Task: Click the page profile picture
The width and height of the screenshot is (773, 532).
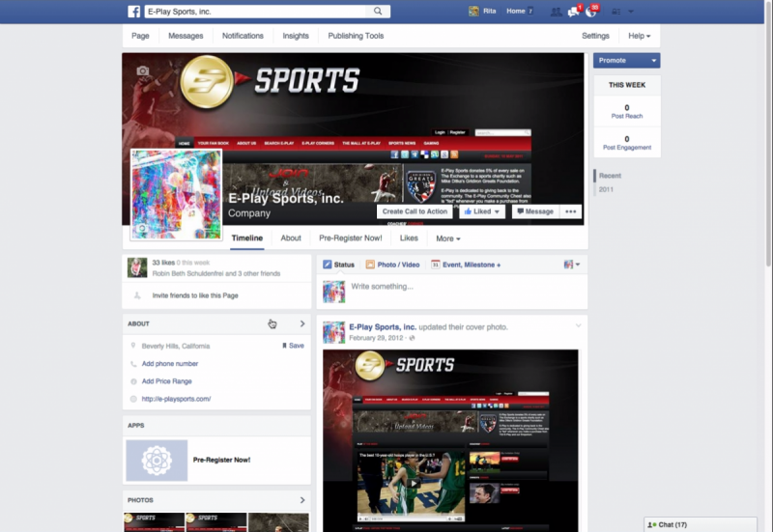Action: point(176,195)
